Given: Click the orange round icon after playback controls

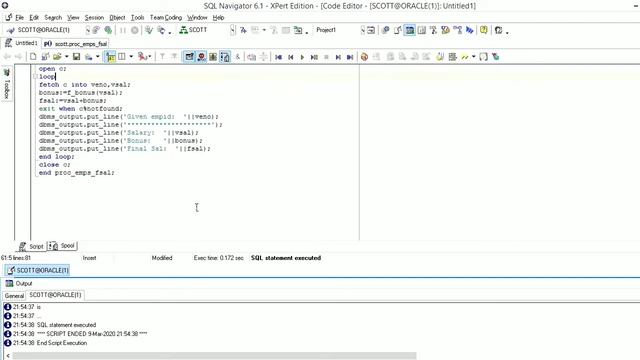Looking at the screenshot, I should (364, 57).
